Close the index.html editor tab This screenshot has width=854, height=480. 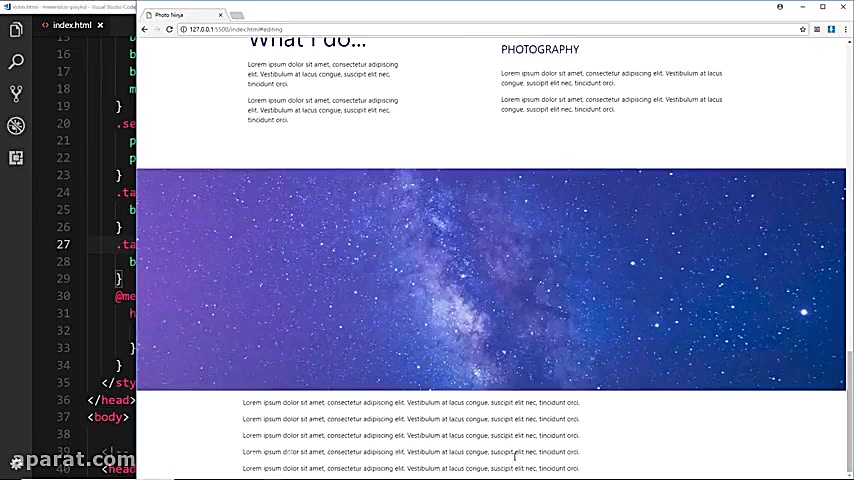pyautogui.click(x=100, y=25)
